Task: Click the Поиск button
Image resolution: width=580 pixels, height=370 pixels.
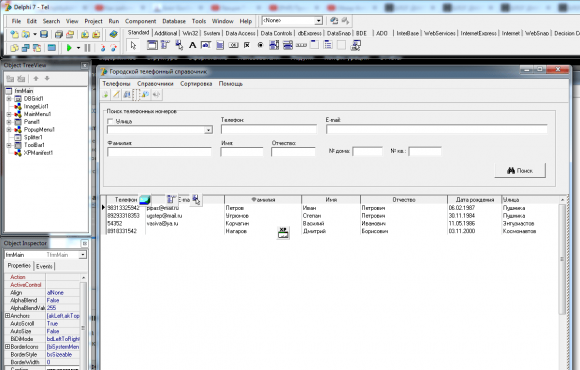Action: point(520,171)
